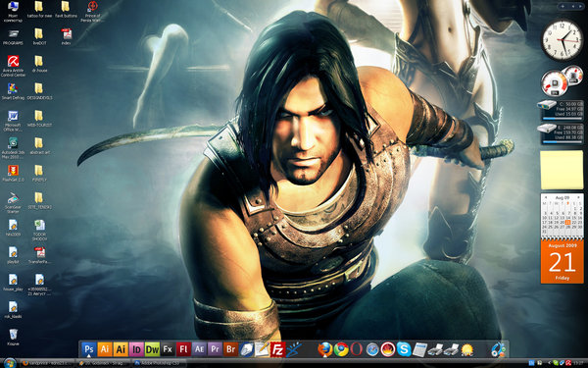Select the Autodesk 3ds Max shortcut
Screen dimensions: 588x368
13,148
